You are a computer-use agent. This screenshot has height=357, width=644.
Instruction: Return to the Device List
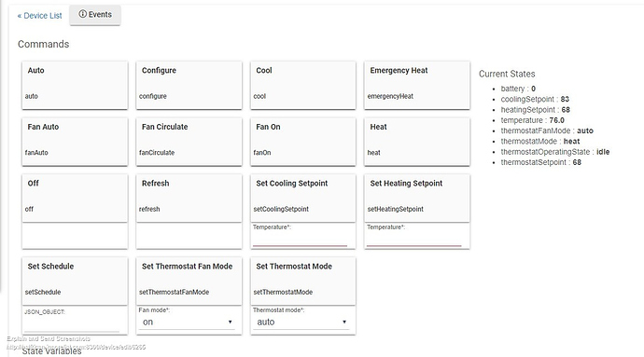39,16
